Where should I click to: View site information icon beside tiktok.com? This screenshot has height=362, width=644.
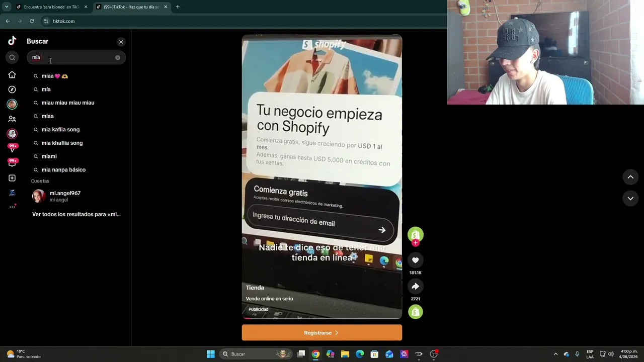pos(46,21)
